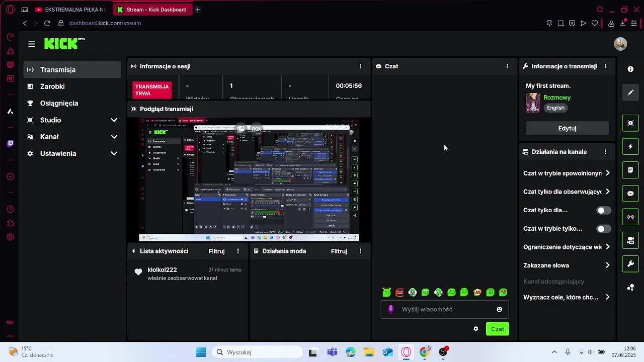This screenshot has height=362, width=644.
Task: Open 'Czat w trybie spowolnionym' options
Action: pos(567,173)
